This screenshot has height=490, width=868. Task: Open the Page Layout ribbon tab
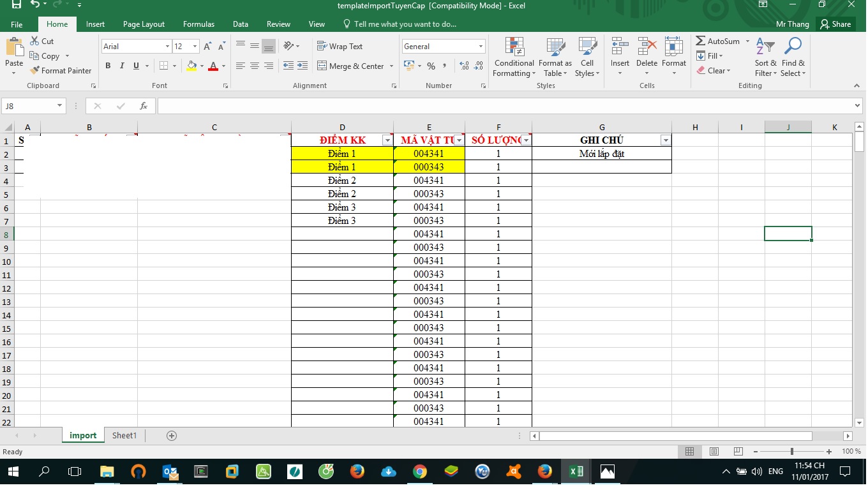(144, 24)
